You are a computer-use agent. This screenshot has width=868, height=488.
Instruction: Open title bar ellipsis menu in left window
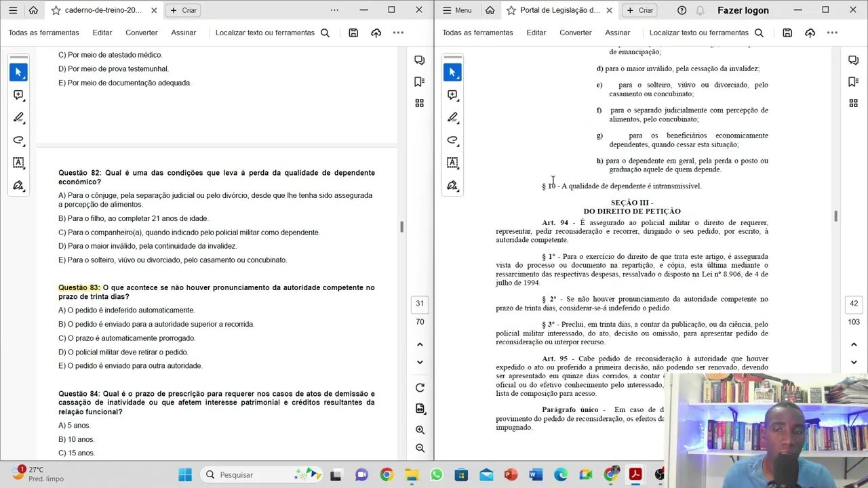point(334,10)
